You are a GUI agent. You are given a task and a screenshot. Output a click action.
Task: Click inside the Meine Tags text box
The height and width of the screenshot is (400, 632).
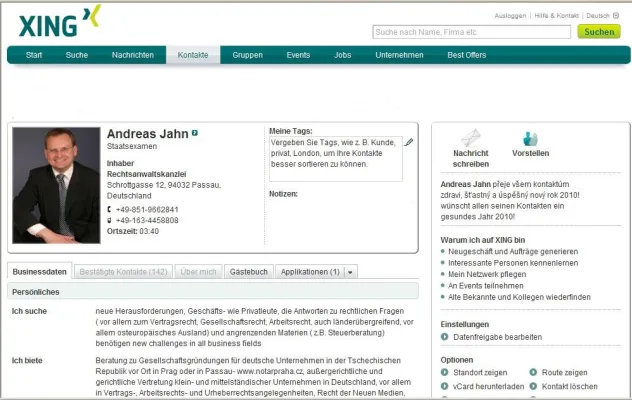pyautogui.click(x=335, y=159)
